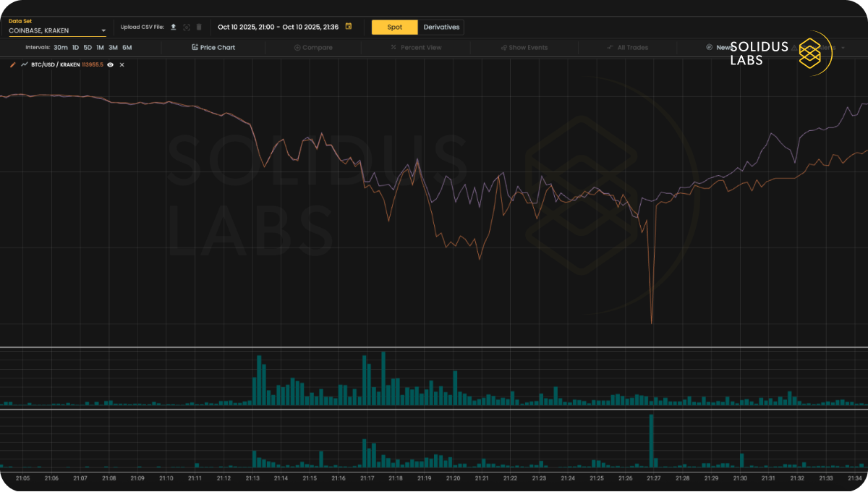Click the scan frame icon beside upload

(186, 27)
